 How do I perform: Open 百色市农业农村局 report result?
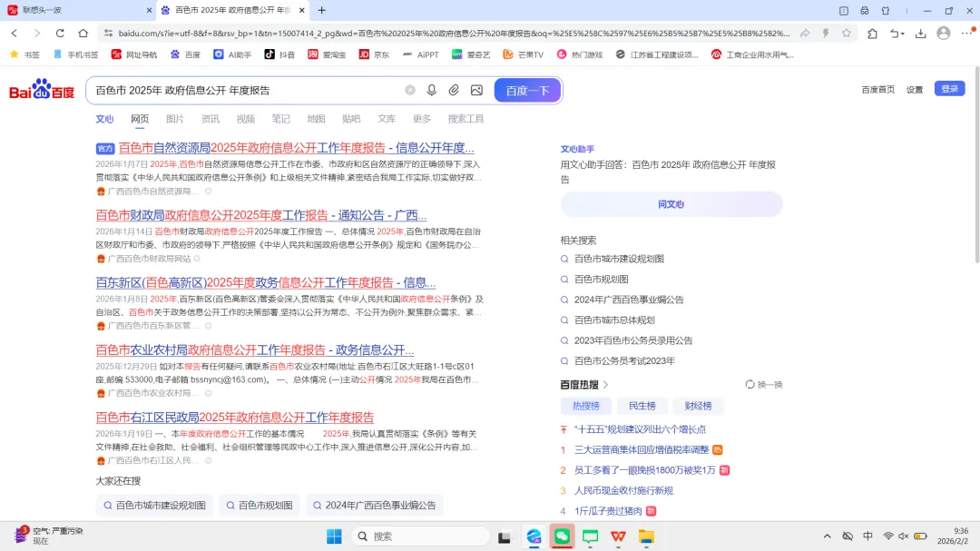(x=255, y=350)
